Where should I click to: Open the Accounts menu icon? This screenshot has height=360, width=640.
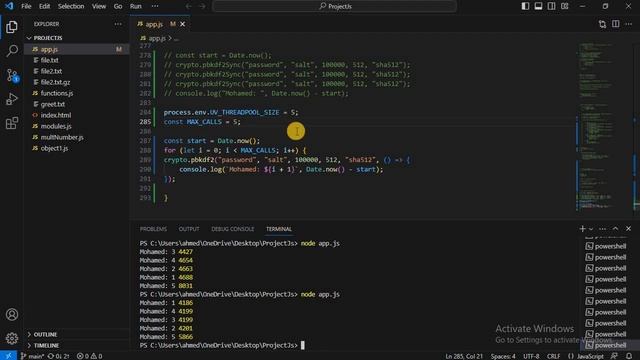pyautogui.click(x=12, y=314)
